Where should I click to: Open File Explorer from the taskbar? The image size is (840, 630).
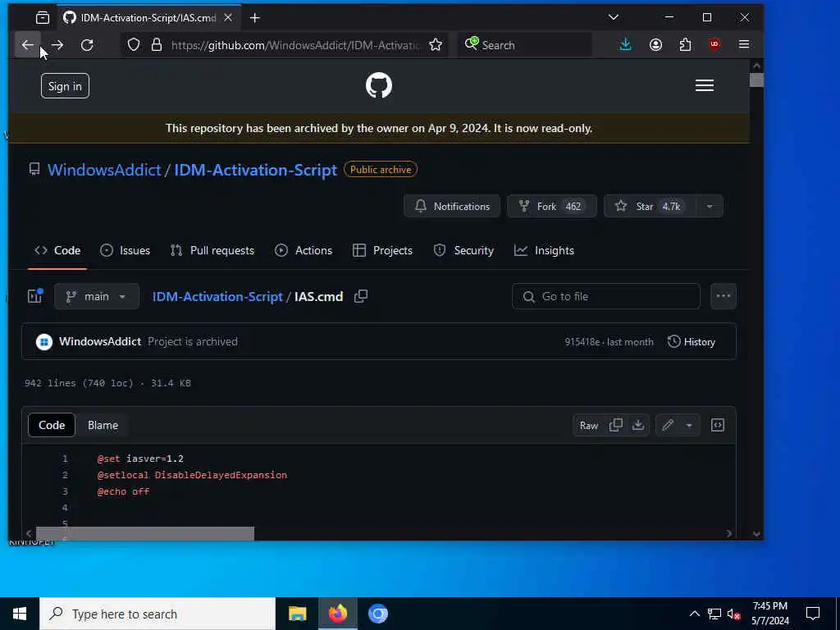[297, 614]
